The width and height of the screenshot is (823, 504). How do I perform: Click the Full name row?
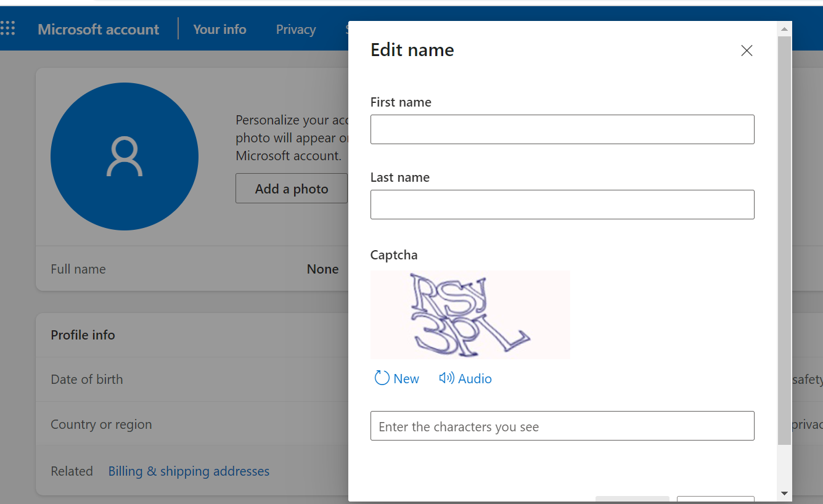tap(185, 269)
